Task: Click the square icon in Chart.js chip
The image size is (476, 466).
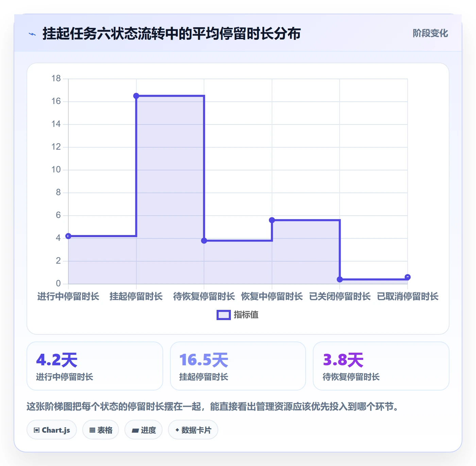Action: (37, 430)
